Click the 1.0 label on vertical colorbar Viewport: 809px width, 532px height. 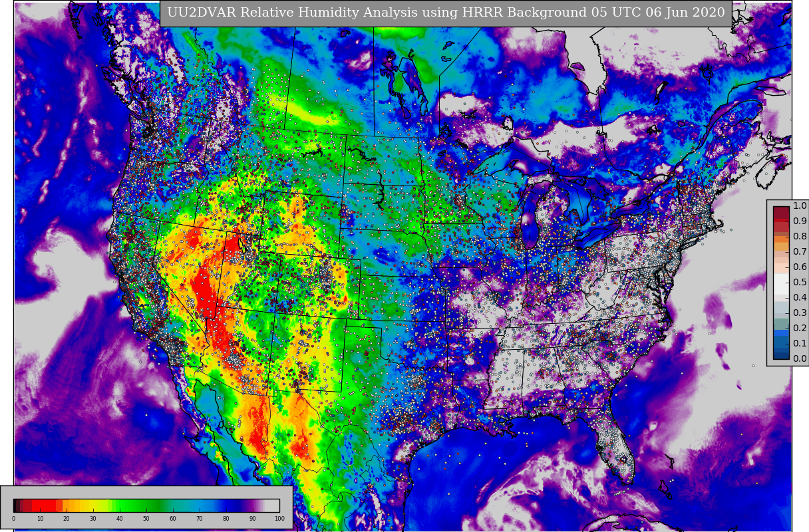pos(800,205)
